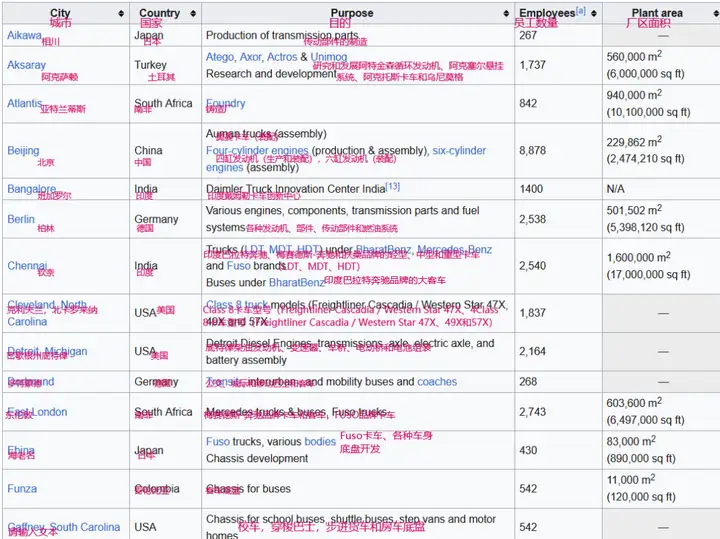720x539 pixels.
Task: Follow the Fuso link in Chennai row
Action: (238, 266)
